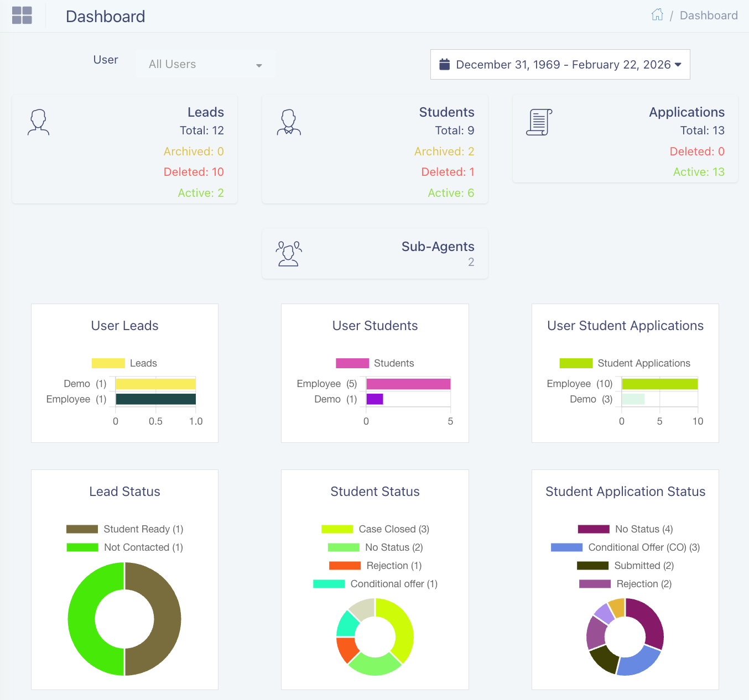Select the Demo bar in User Leads chart
The height and width of the screenshot is (700, 749).
155,383
